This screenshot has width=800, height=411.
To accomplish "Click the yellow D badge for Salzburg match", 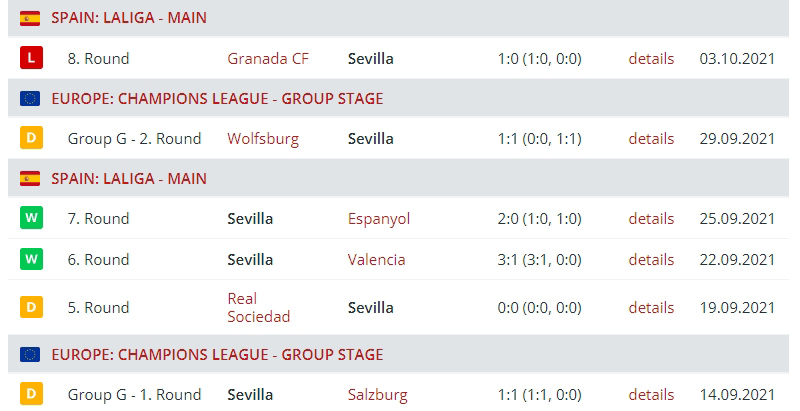I will pos(31,394).
